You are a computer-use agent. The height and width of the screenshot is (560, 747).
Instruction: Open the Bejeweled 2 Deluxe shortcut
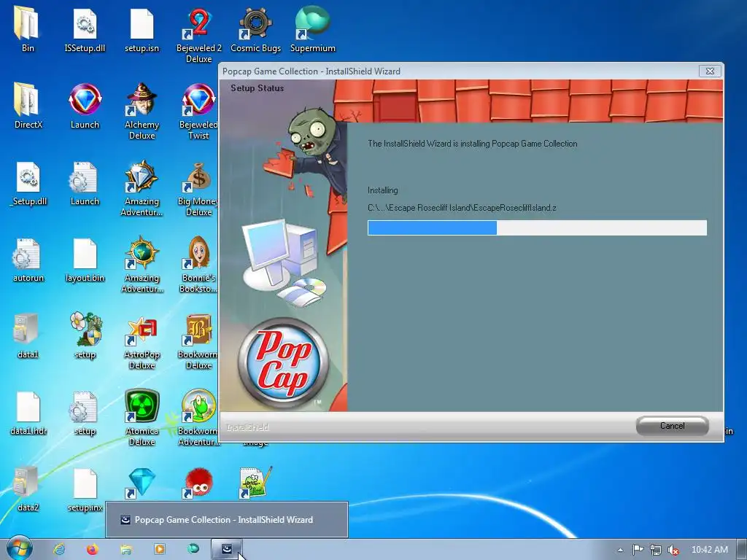[x=198, y=34]
